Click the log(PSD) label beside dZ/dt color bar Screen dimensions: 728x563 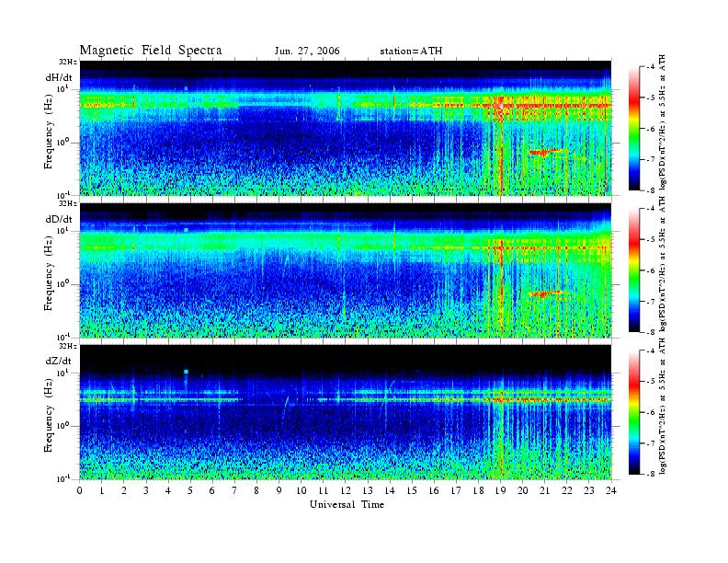click(663, 406)
